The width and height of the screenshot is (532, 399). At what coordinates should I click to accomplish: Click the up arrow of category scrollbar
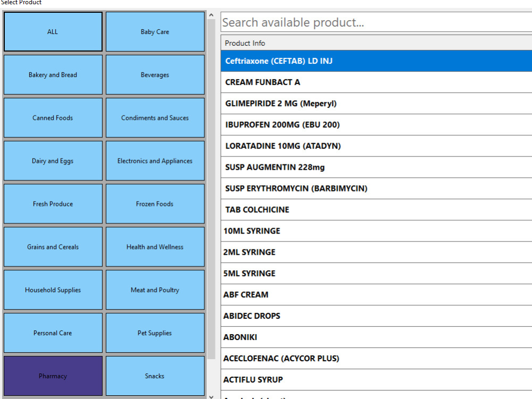[211, 15]
